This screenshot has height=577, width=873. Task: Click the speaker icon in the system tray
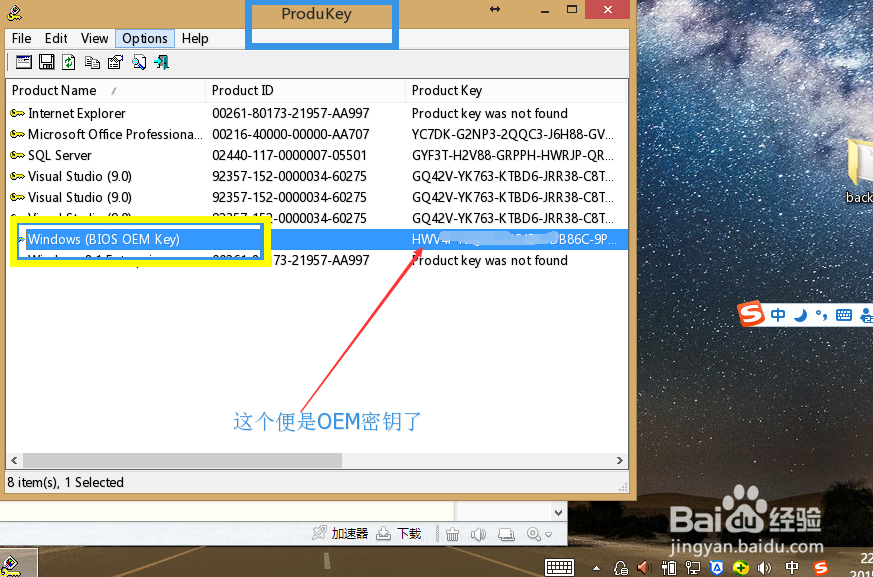[x=762, y=566]
